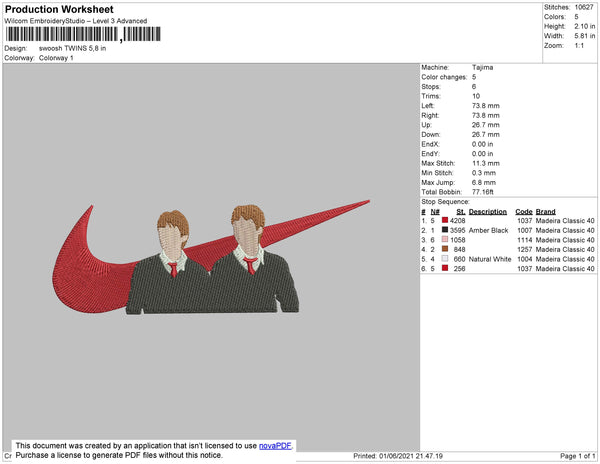Click the embroidery design preview image
600x464 pixels.
coord(211,257)
